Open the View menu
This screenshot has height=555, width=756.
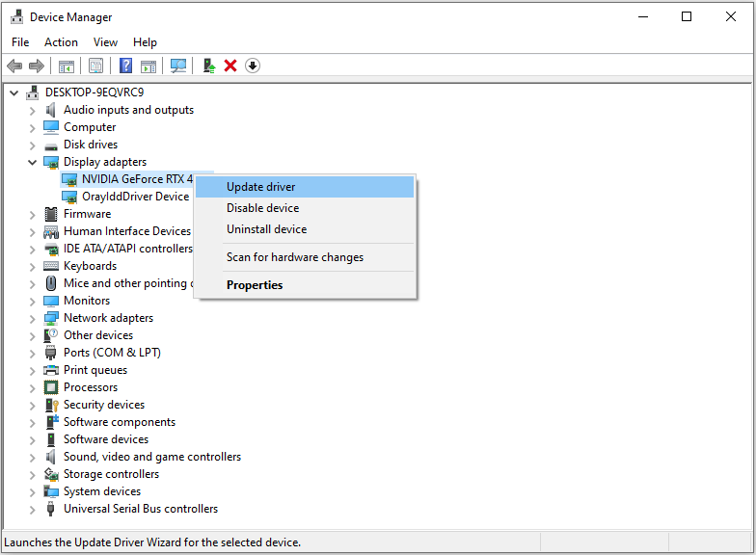click(x=105, y=42)
